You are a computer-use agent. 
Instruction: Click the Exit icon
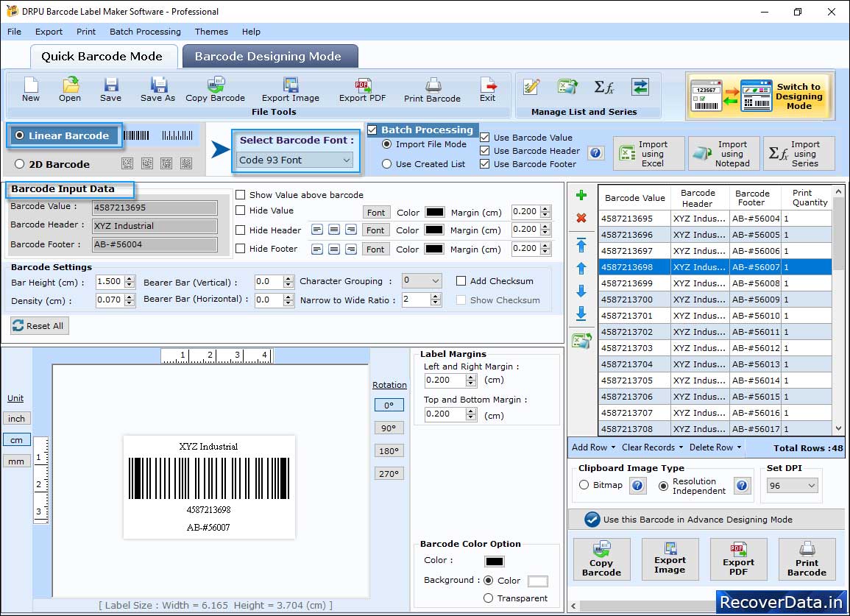[x=487, y=90]
